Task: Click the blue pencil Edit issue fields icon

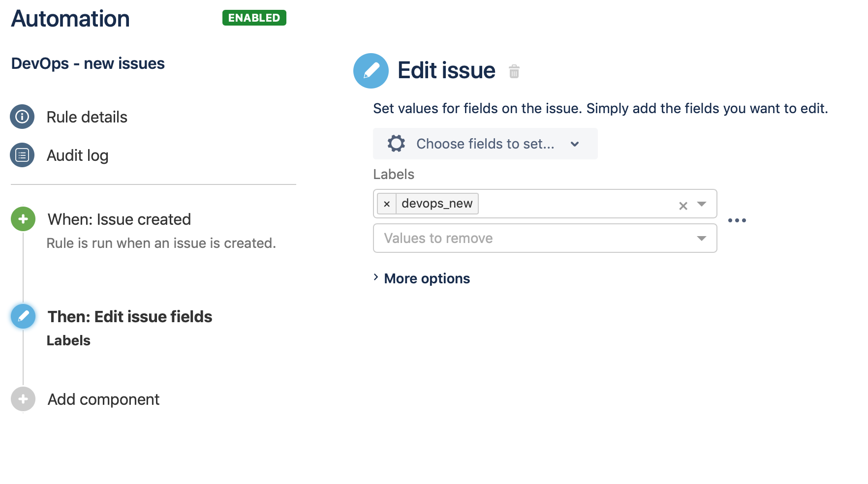Action: coord(23,316)
